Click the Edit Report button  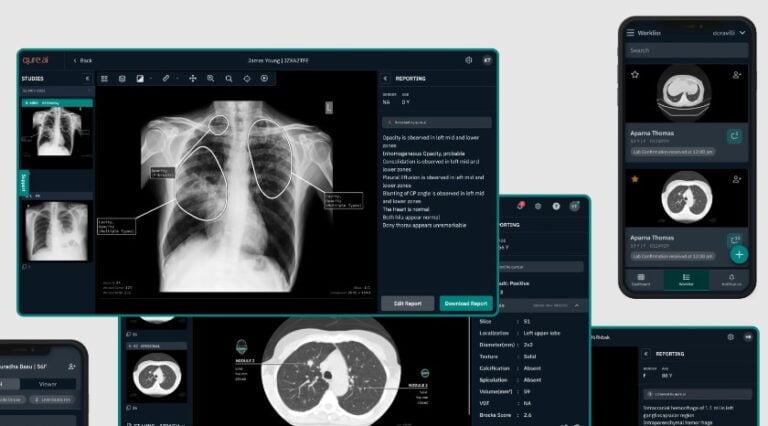[x=407, y=303]
